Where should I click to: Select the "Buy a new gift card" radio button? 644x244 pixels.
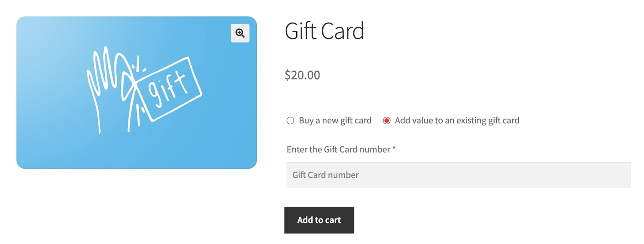coord(290,121)
